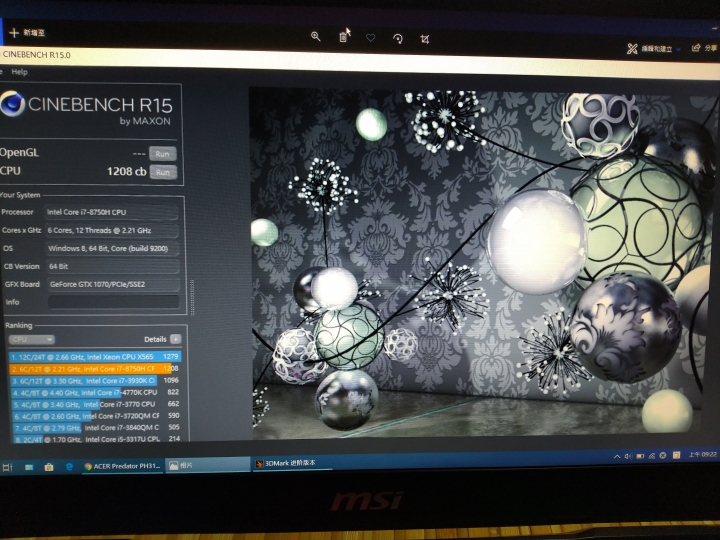The image size is (720, 540).
Task: Open the taskbar clock showing 09:22
Action: tap(703, 454)
